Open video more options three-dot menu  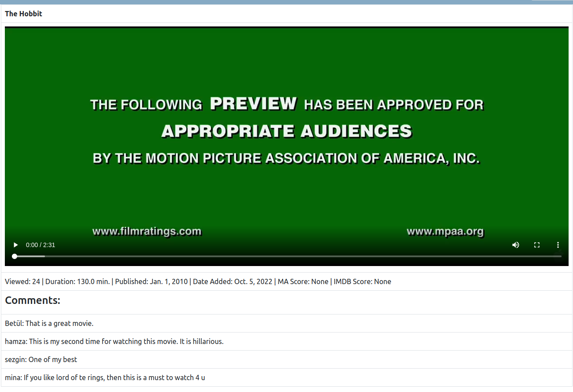tap(558, 245)
